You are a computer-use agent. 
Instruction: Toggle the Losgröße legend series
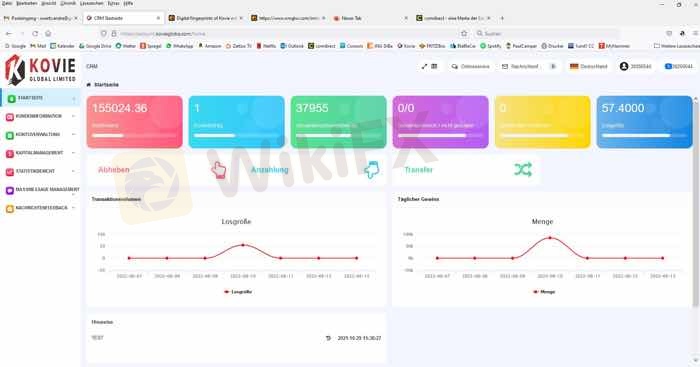tap(238, 292)
